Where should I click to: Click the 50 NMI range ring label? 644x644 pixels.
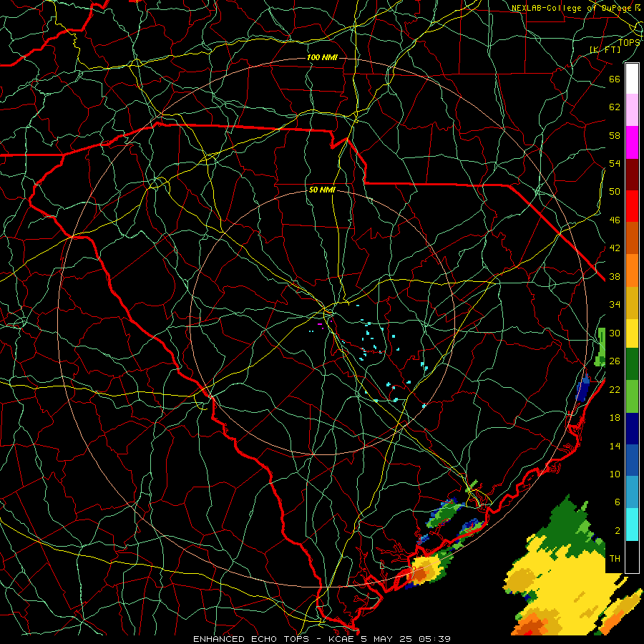pyautogui.click(x=323, y=190)
